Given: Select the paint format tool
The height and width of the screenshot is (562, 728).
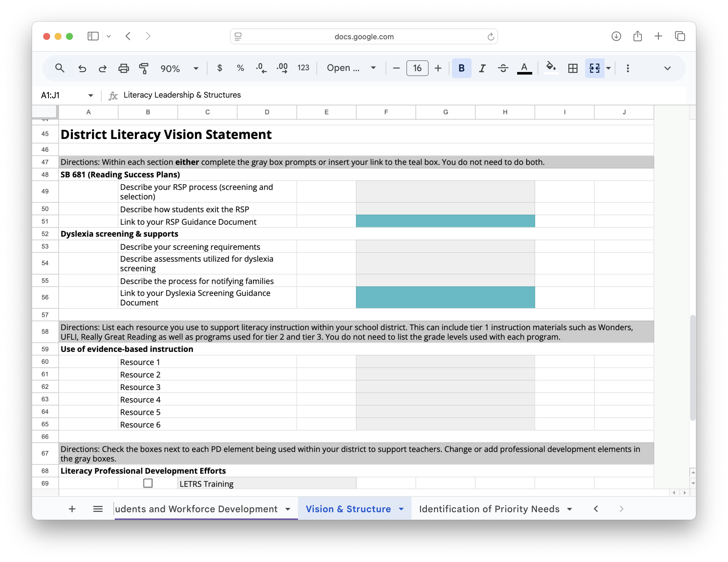Looking at the screenshot, I should click(x=144, y=68).
